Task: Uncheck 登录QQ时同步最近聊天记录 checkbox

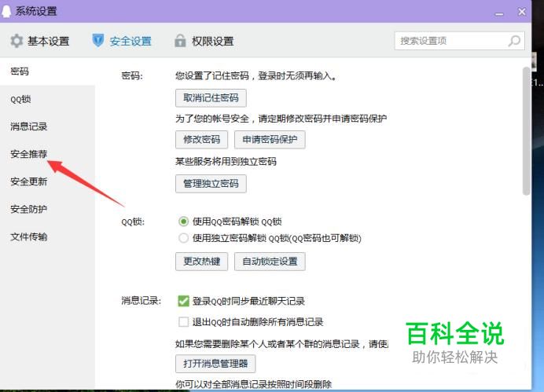Action: coord(183,301)
